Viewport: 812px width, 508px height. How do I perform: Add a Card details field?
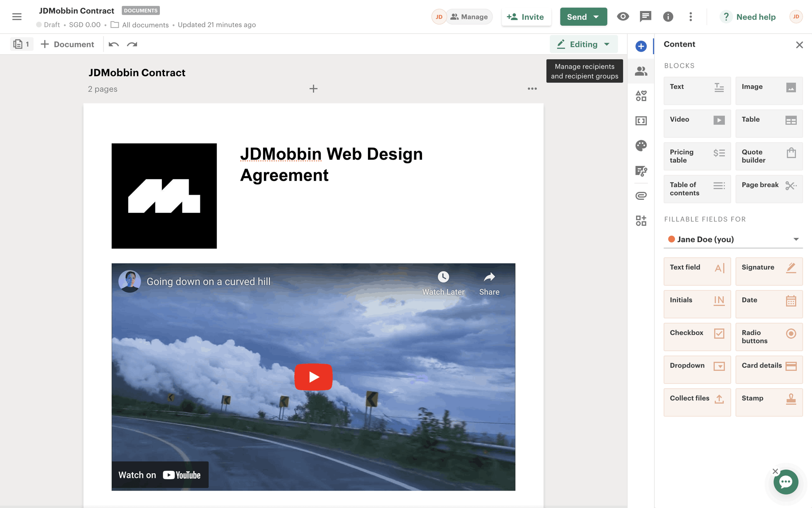tap(769, 370)
